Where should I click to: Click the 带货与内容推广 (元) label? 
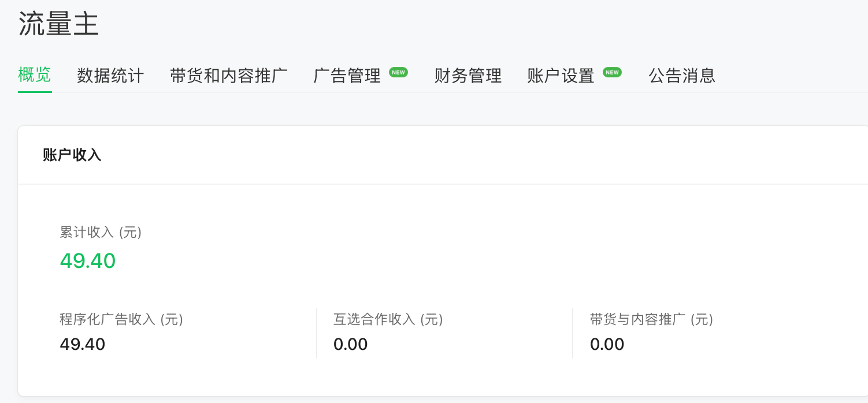click(652, 319)
